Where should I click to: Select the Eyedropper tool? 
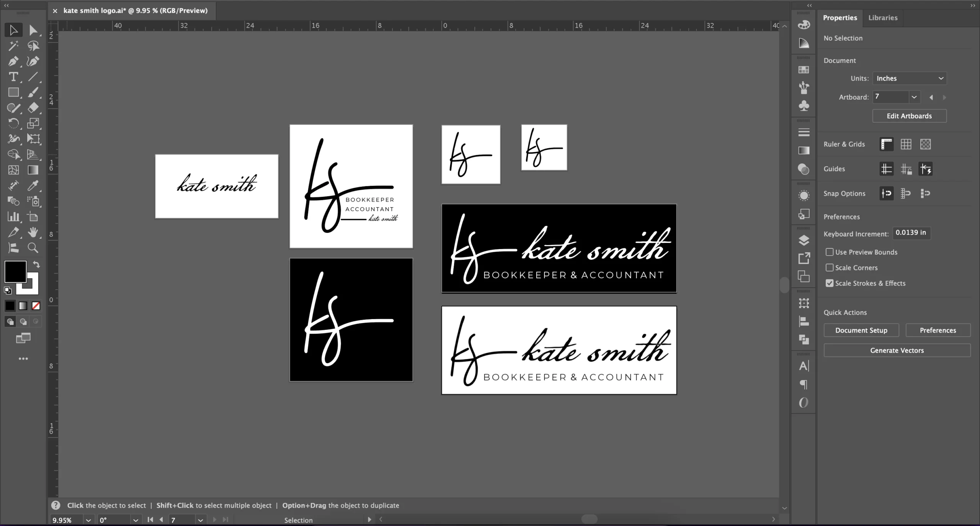coord(33,186)
